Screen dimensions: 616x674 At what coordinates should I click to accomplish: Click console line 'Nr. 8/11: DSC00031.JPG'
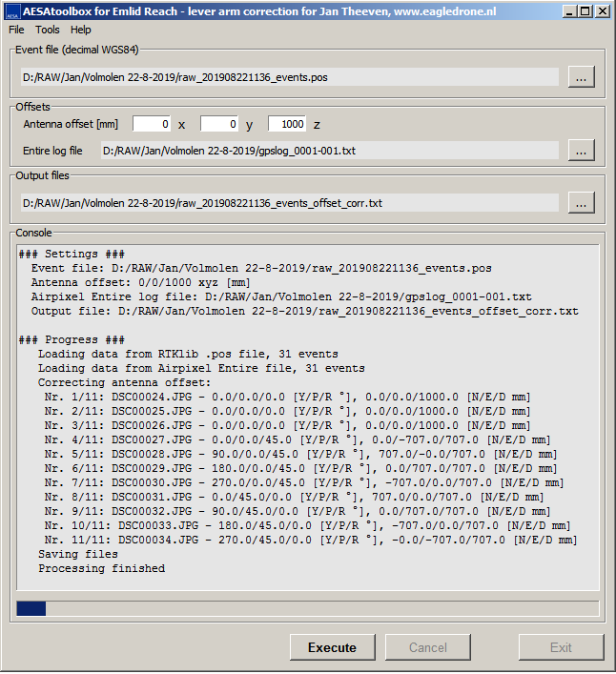(294, 497)
